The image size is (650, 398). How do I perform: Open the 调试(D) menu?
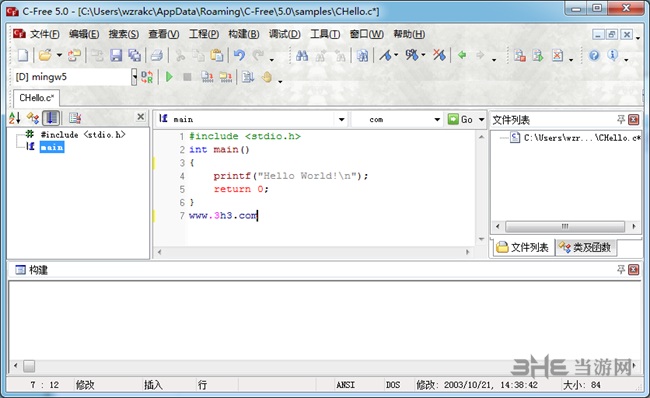pos(284,34)
